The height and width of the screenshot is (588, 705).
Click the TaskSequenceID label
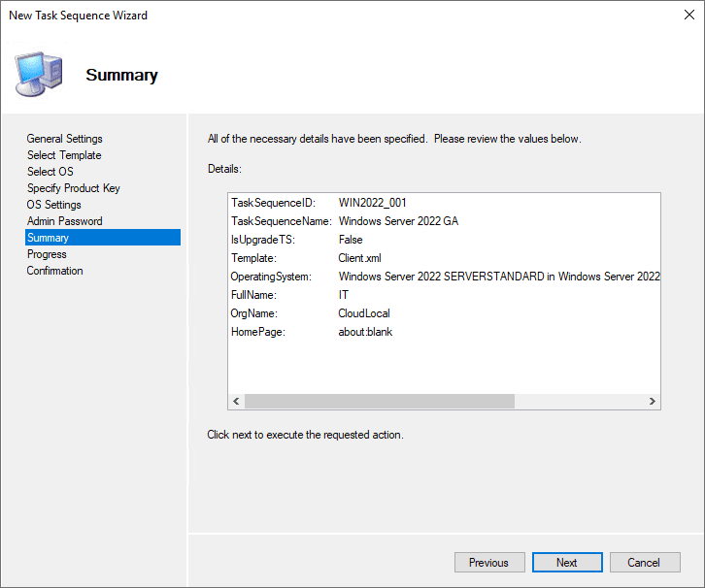[x=273, y=203]
